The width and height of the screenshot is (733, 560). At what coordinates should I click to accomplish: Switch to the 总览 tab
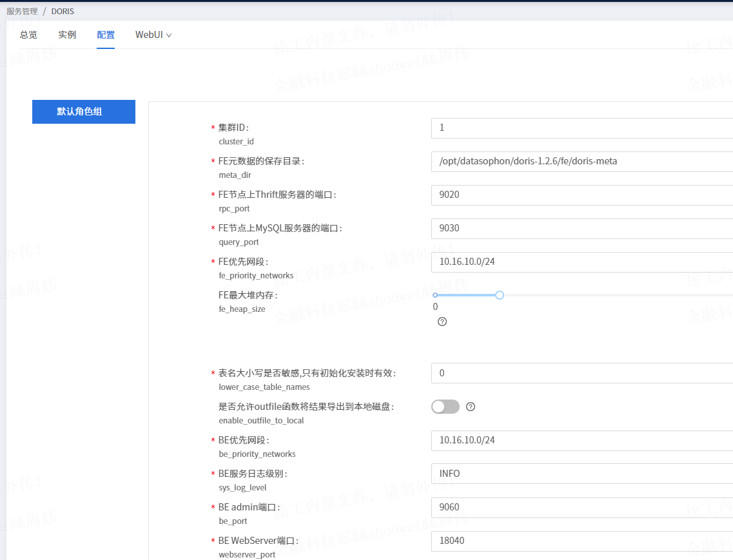point(28,35)
